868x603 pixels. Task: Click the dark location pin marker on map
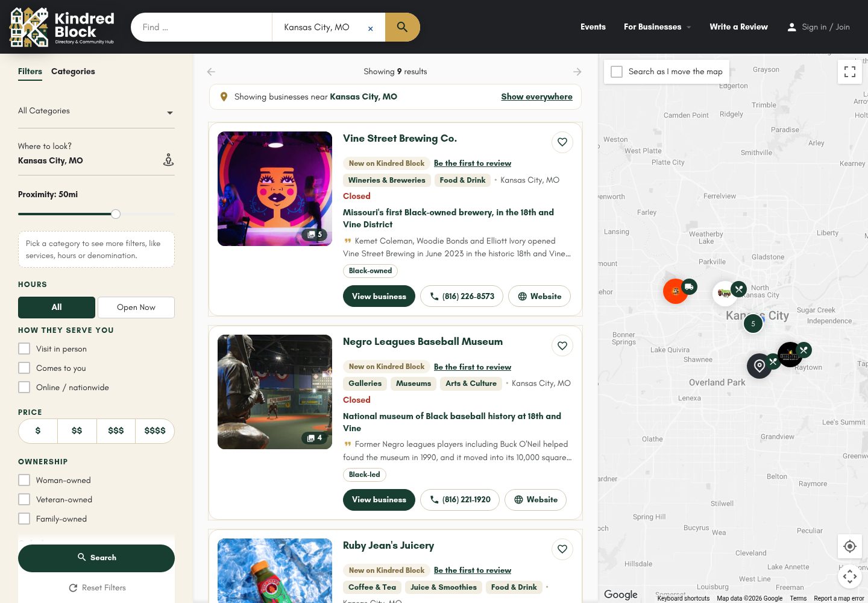pos(759,366)
